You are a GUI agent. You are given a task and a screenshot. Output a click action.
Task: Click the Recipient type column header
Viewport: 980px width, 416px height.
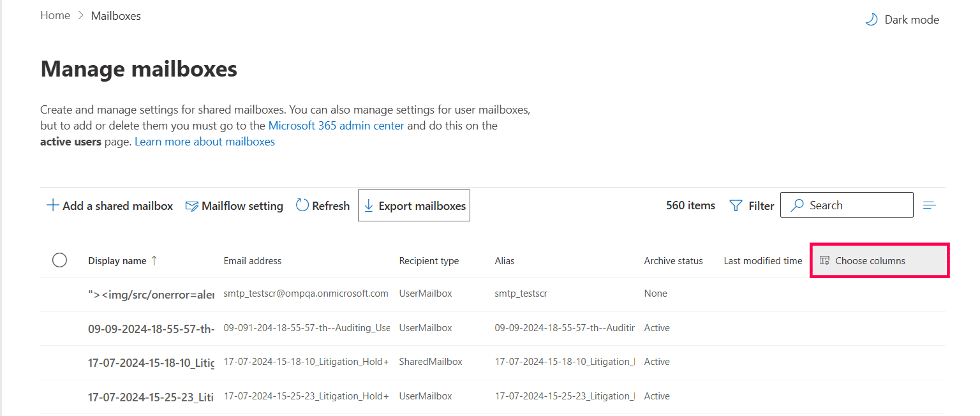429,261
